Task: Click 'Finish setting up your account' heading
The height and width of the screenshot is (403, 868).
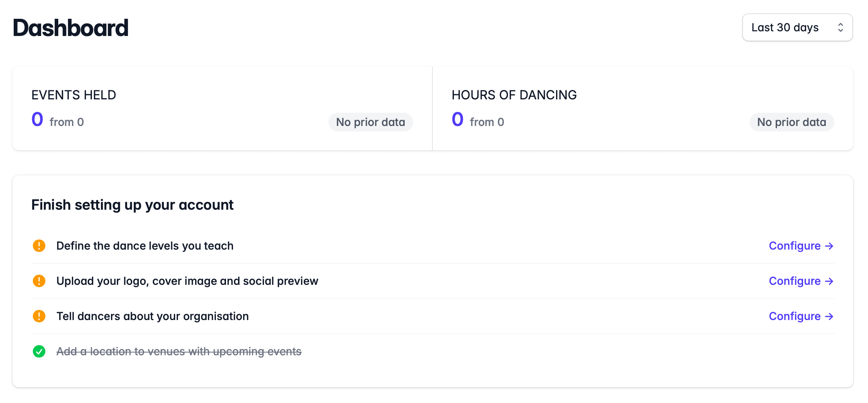Action: tap(133, 205)
